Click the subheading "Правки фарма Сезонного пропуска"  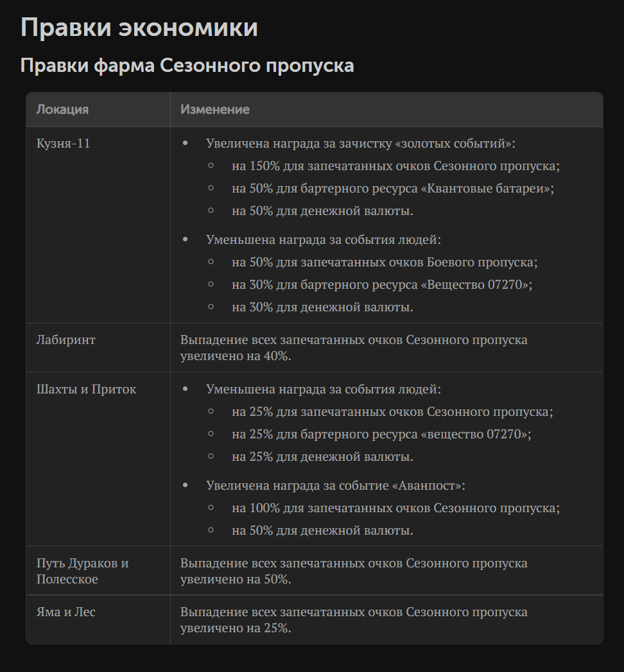coord(187,65)
